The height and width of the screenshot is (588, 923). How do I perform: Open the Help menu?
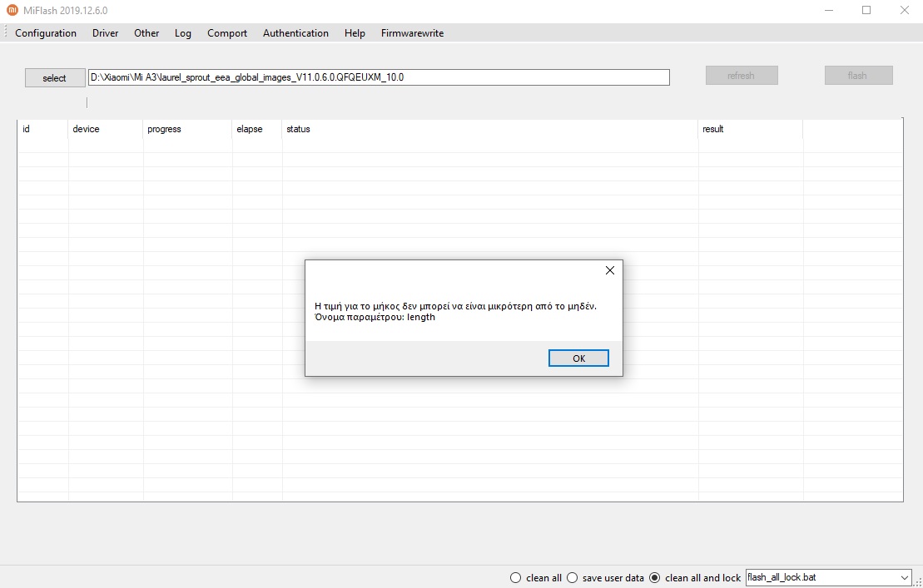[355, 33]
